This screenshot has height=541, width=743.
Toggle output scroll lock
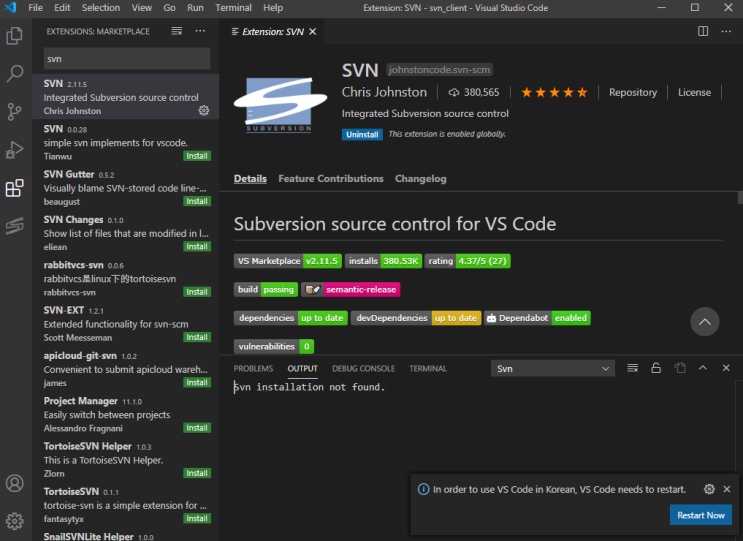click(656, 368)
